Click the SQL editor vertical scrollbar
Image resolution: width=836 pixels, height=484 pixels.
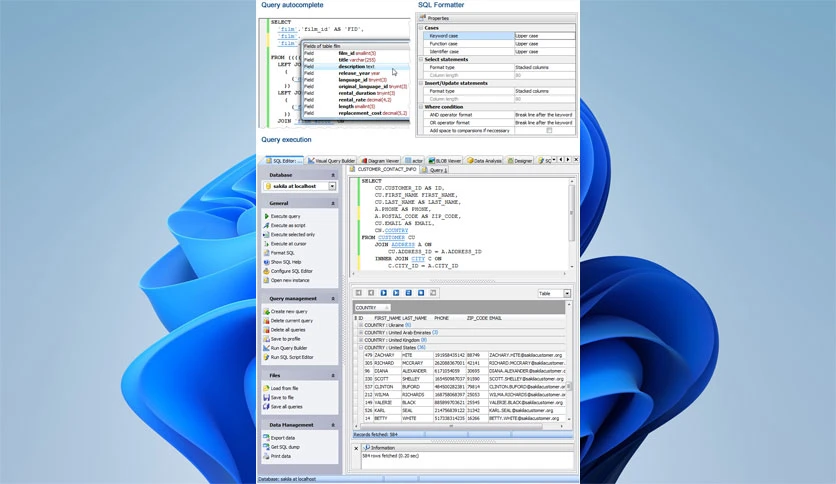coord(572,224)
